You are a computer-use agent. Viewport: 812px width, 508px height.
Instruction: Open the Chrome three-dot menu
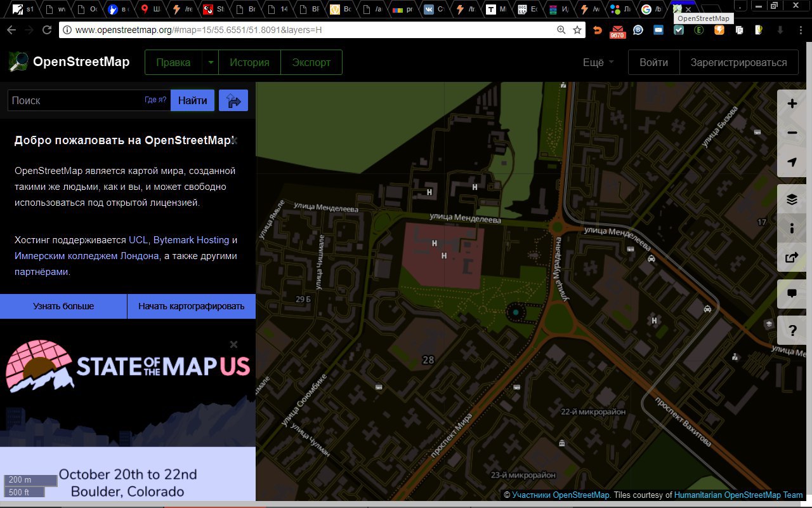(799, 30)
